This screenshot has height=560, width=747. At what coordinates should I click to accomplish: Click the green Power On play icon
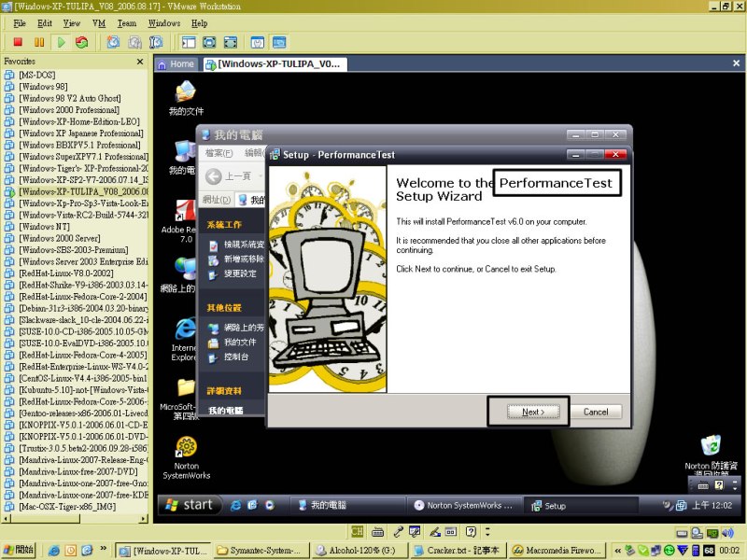(61, 42)
